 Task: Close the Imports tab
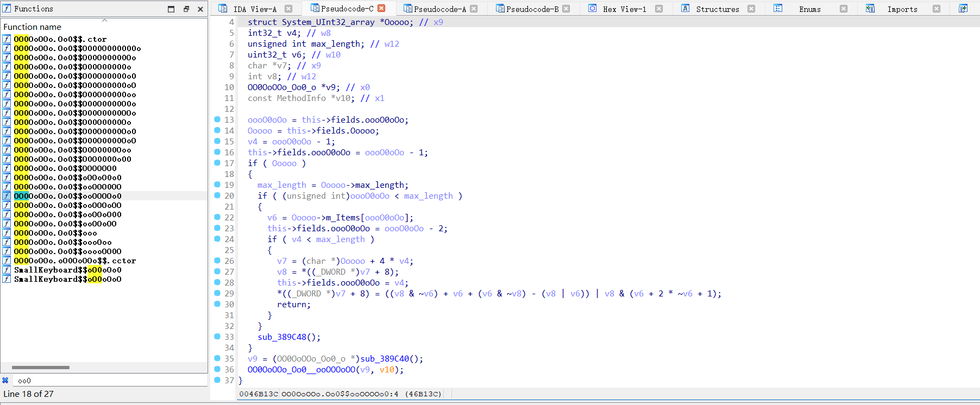tap(937, 9)
